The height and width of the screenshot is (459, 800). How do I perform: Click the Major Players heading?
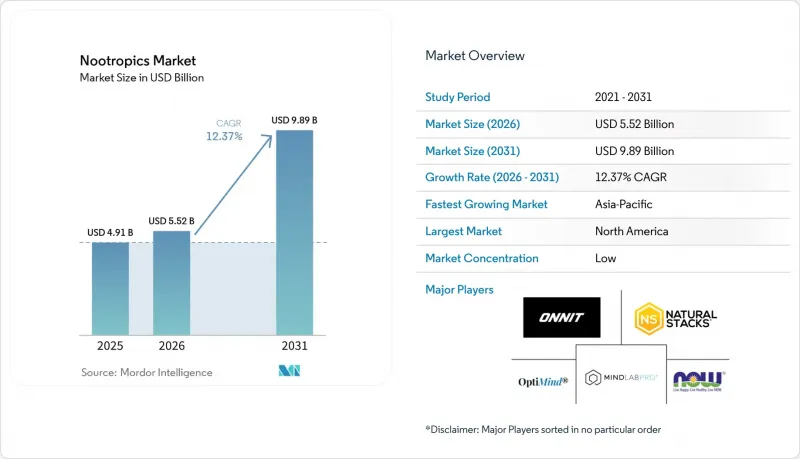(x=459, y=290)
